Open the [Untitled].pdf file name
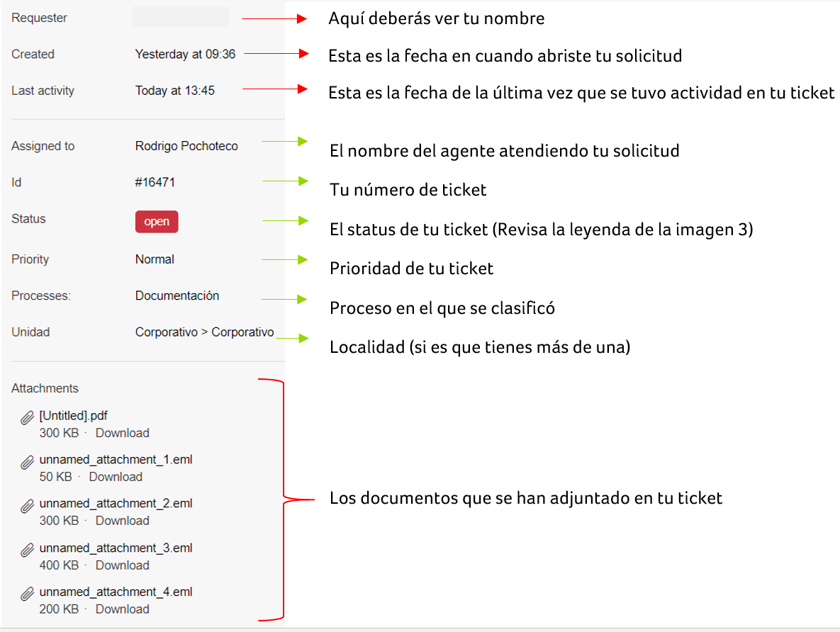 (x=74, y=416)
